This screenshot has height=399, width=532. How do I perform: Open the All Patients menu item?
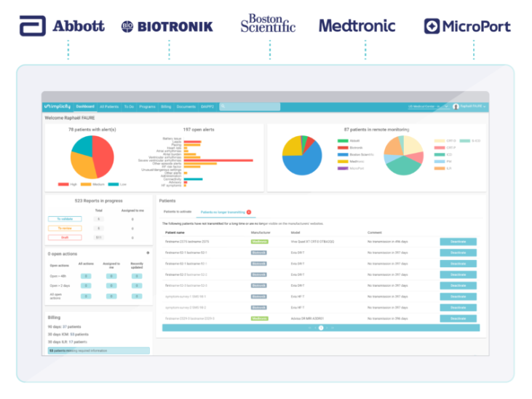[x=108, y=106]
